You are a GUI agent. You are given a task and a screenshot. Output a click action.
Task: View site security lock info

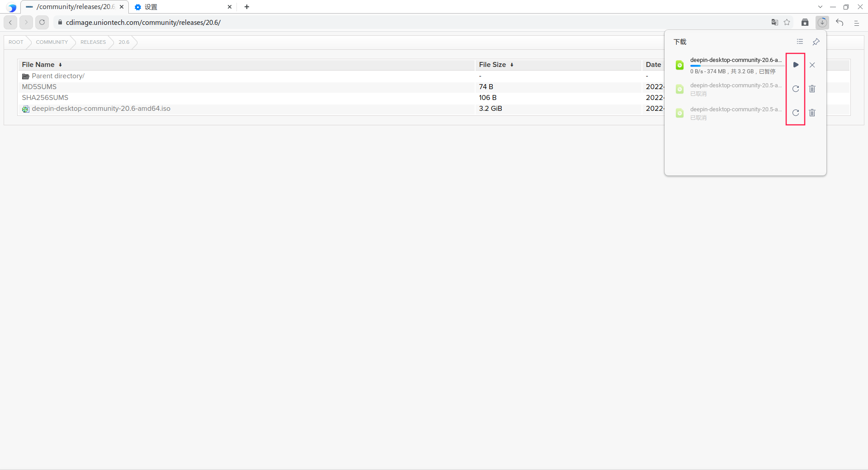point(60,22)
